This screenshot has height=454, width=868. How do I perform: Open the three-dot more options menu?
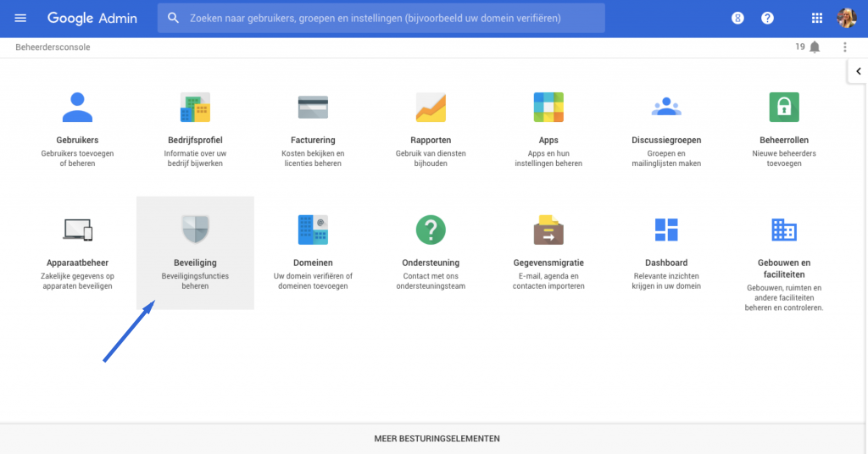point(845,47)
